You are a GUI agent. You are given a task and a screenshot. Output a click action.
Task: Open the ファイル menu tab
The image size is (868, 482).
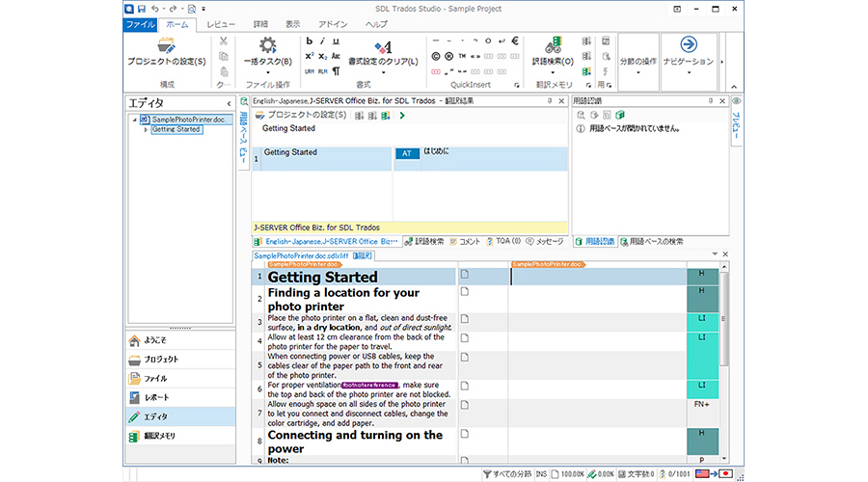pos(140,24)
